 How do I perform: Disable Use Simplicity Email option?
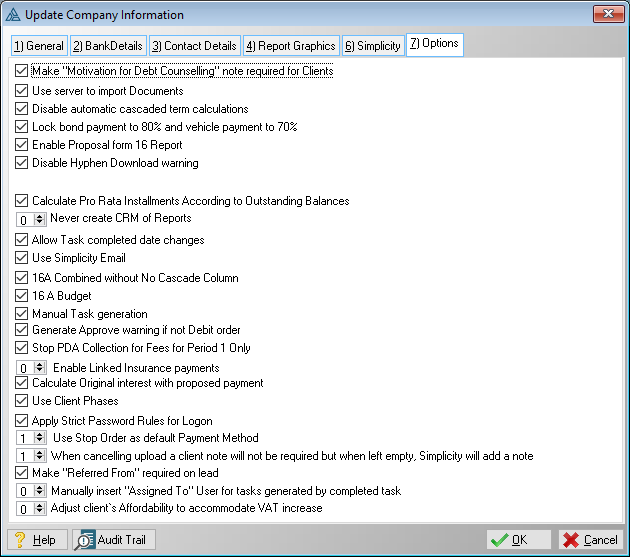(x=23, y=258)
